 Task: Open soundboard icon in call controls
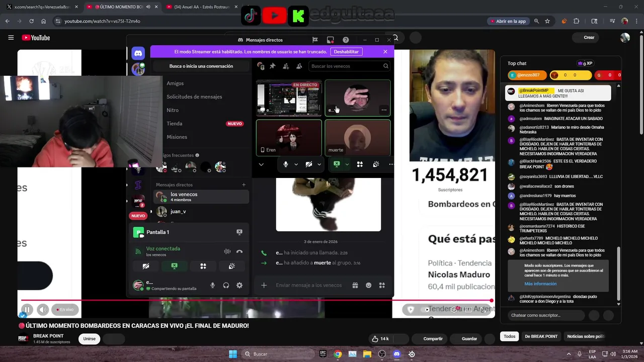376,164
